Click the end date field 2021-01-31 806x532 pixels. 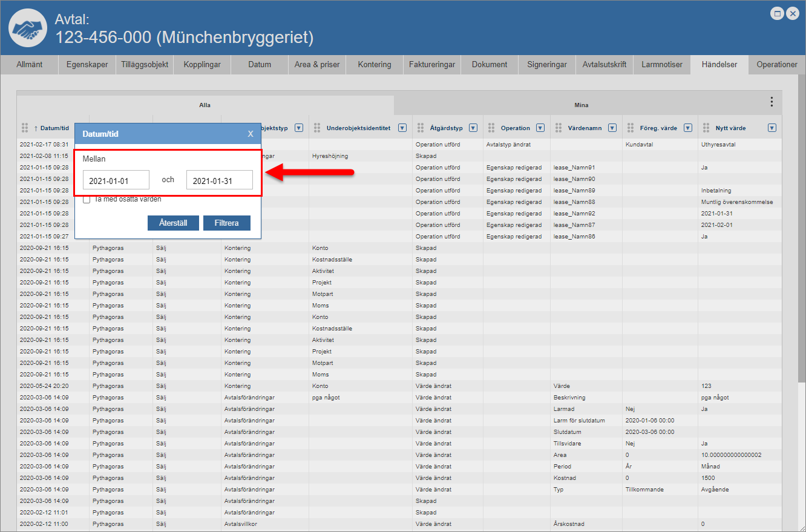[219, 180]
